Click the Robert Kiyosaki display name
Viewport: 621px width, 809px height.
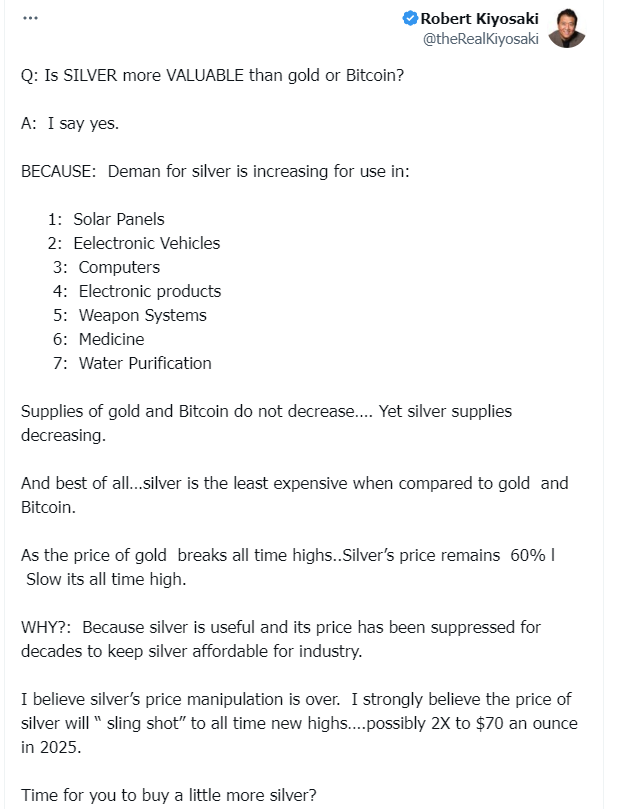point(480,19)
